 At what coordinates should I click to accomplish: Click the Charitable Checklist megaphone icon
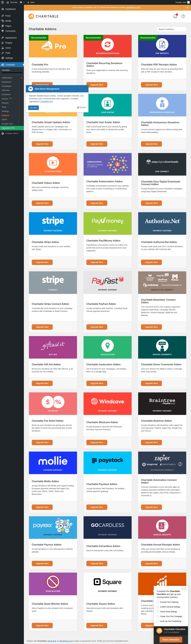(x=159, y=630)
